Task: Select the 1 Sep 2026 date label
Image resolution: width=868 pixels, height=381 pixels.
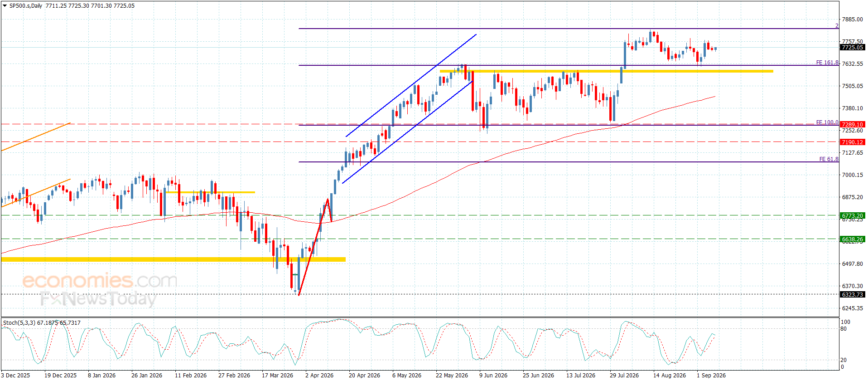Action: coord(711,376)
